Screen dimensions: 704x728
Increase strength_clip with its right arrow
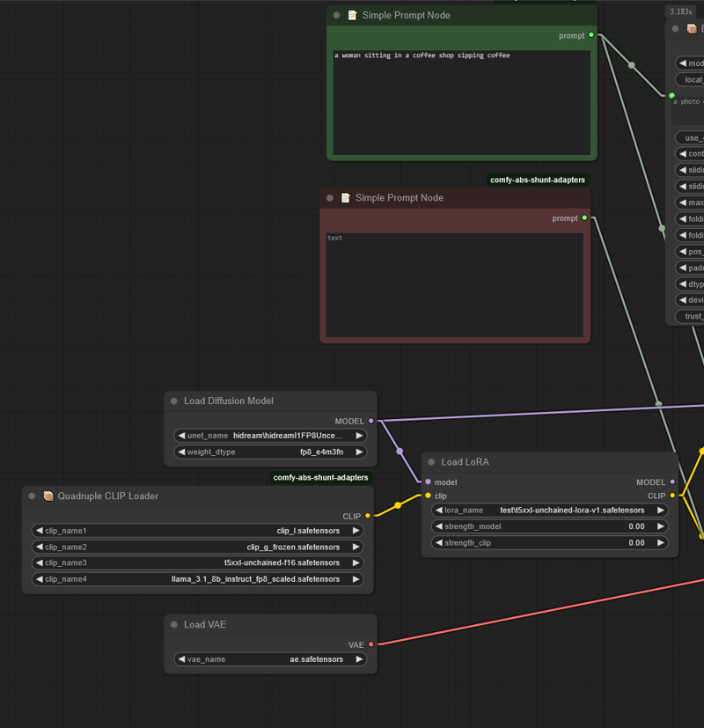[660, 543]
